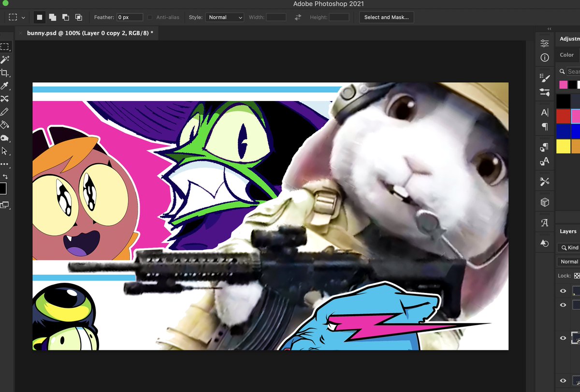This screenshot has height=392, width=580.
Task: Pick the recent pink swatch
Action: (563, 85)
